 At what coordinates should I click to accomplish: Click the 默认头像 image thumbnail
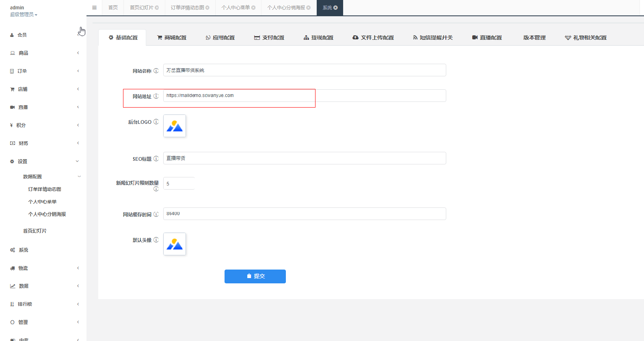(x=175, y=244)
